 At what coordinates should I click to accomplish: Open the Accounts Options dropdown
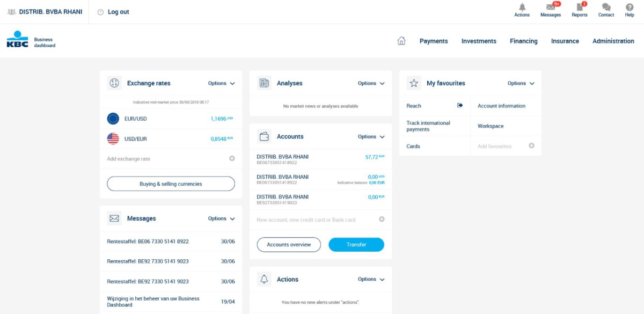click(x=370, y=136)
